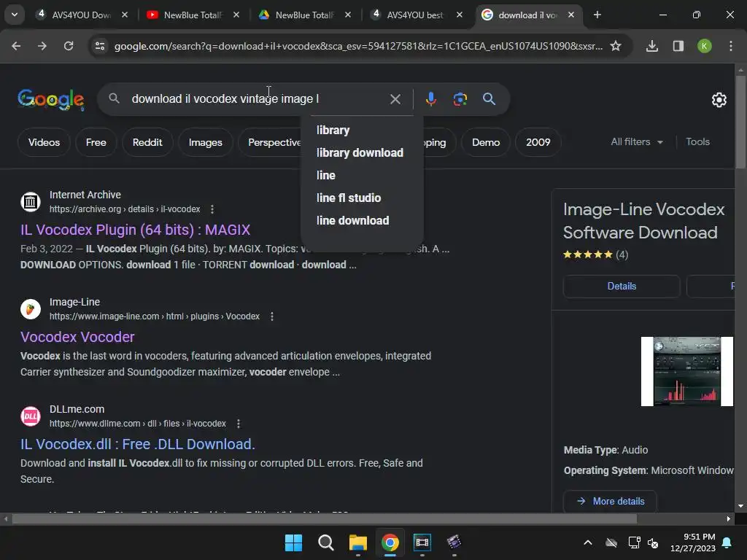747x560 pixels.
Task: Open more options for Image-Line result
Action: pos(272,316)
